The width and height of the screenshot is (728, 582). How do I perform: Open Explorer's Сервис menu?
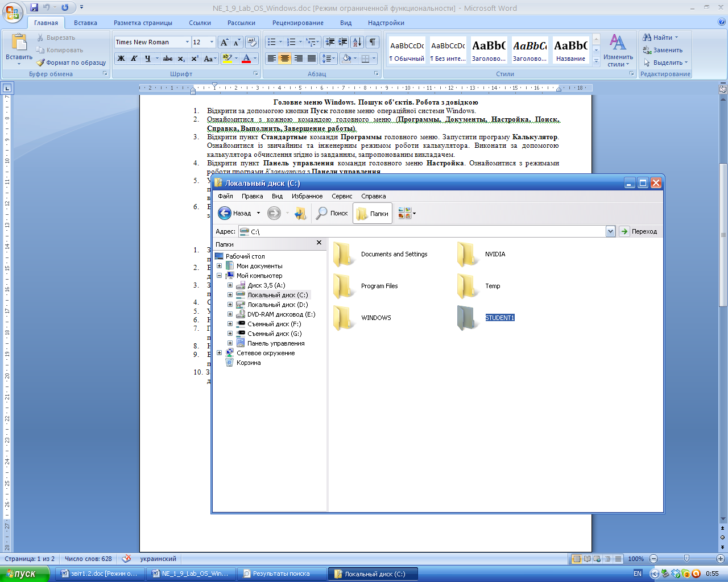pos(342,196)
